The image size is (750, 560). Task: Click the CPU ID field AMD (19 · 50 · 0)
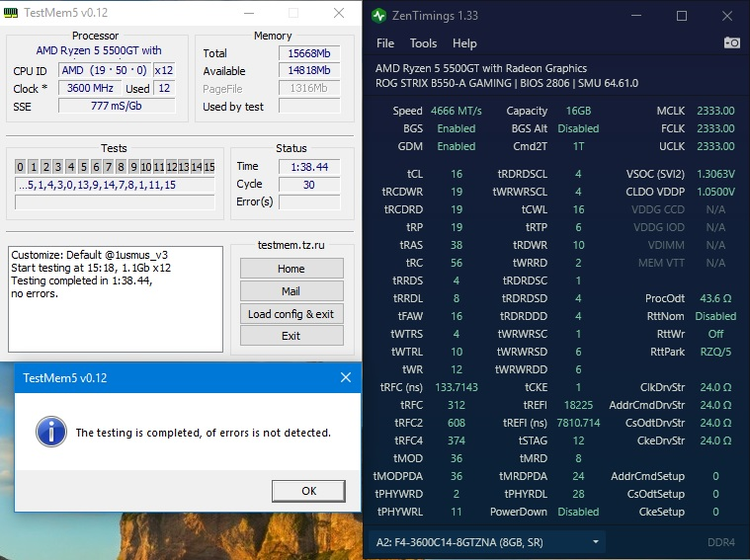pos(105,70)
